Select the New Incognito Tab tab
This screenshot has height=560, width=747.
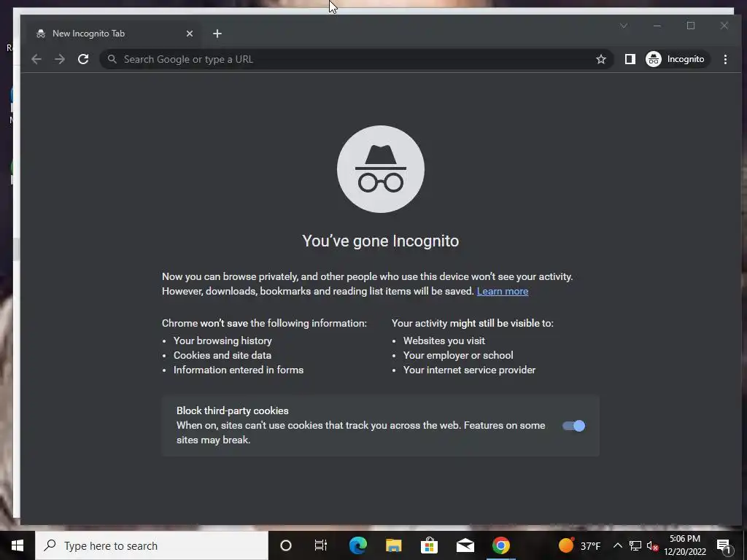coord(115,34)
